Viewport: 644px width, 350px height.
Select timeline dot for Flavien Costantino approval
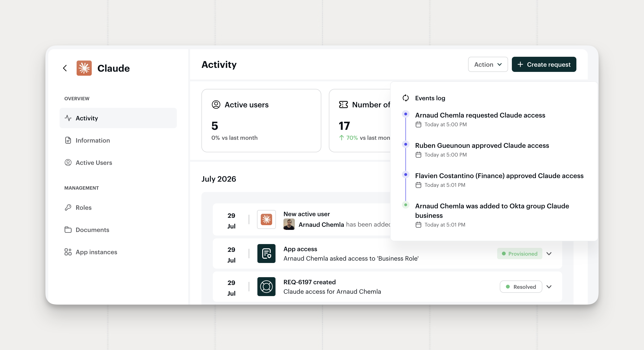(x=406, y=175)
